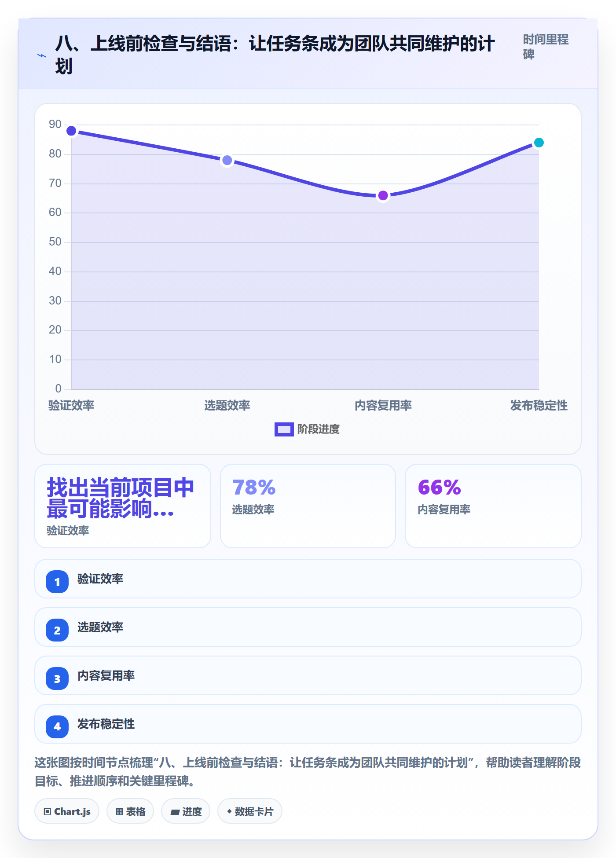Click the 内容复用率 x-axis label
The width and height of the screenshot is (616, 858).
tap(383, 405)
